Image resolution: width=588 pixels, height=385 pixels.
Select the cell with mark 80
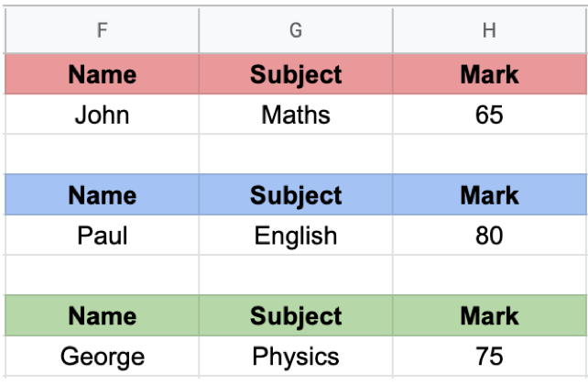489,236
